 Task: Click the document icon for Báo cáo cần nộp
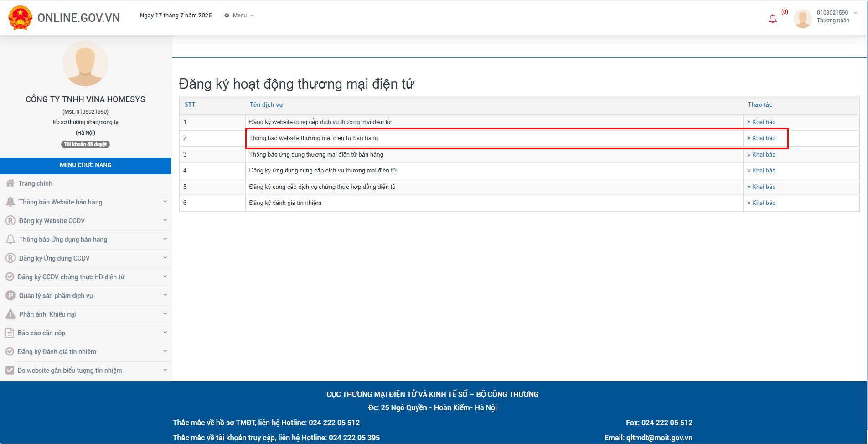[10, 333]
